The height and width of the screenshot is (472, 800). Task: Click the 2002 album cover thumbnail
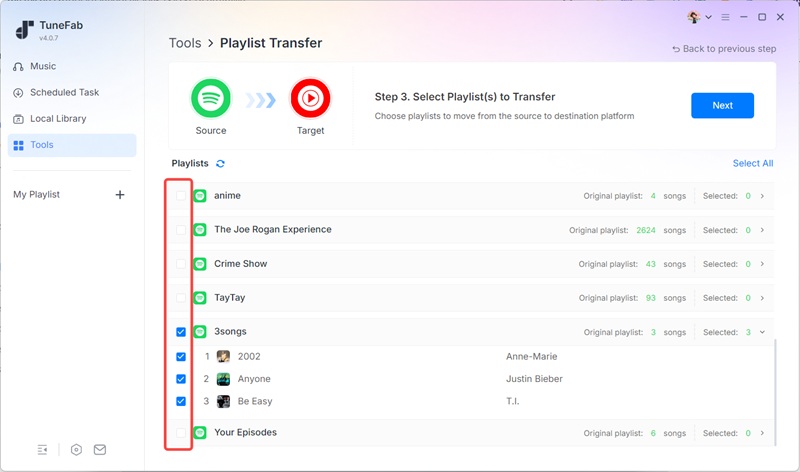[x=223, y=357]
